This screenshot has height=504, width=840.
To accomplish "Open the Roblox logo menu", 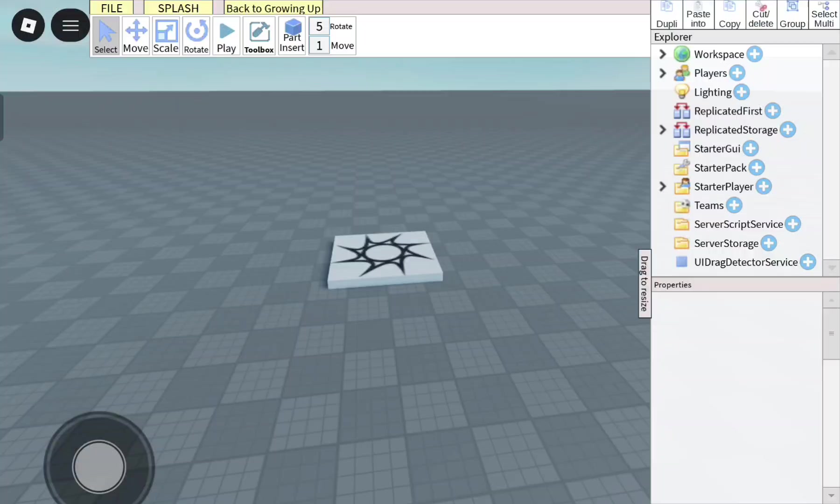I will pos(28,25).
